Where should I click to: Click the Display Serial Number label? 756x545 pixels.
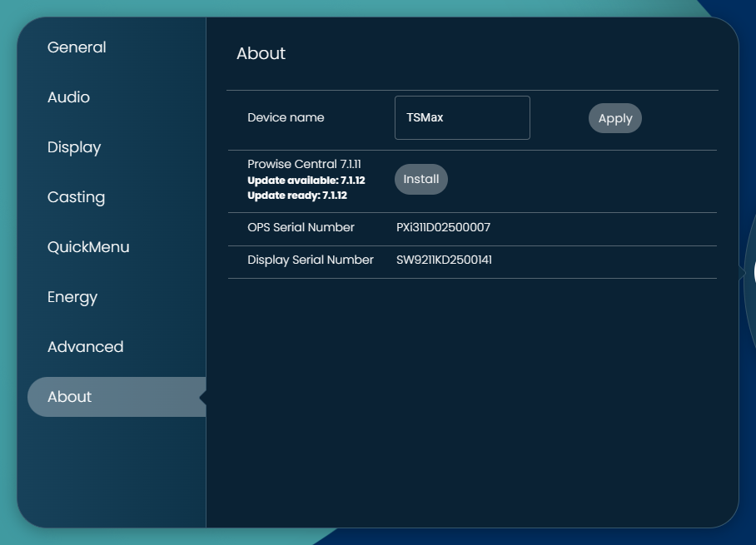(311, 260)
